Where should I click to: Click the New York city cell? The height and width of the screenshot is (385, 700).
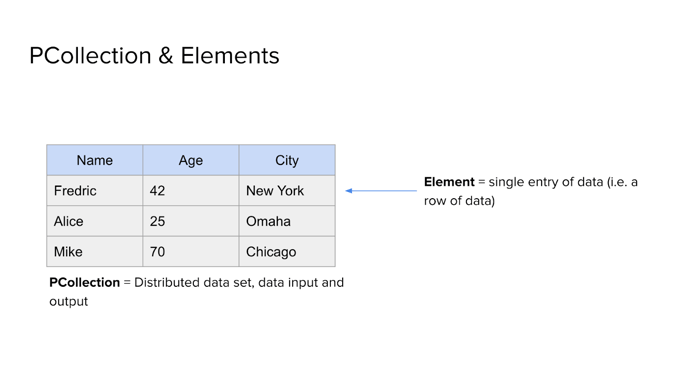point(287,191)
